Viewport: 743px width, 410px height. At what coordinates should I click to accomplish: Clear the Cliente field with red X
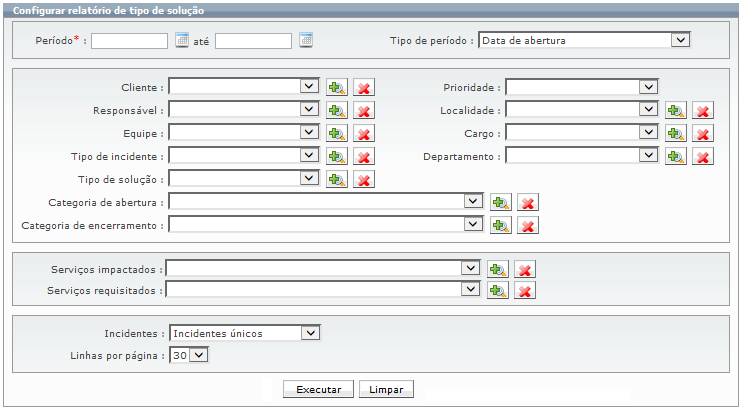[x=363, y=87]
